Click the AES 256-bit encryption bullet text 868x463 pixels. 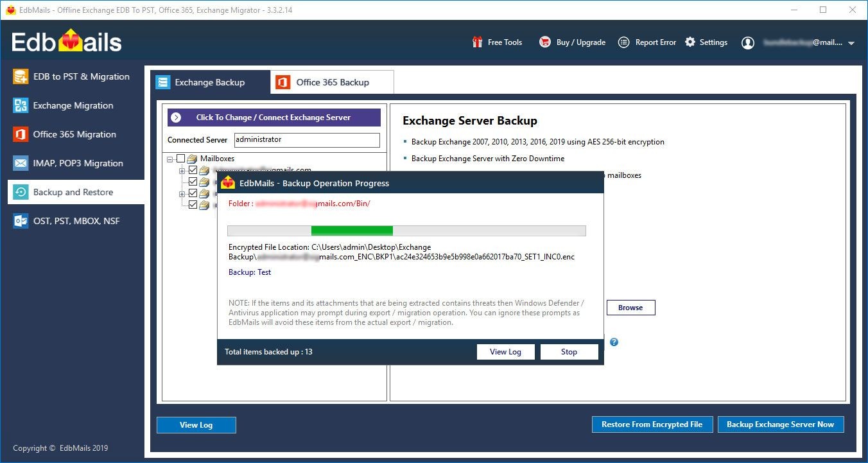(x=538, y=142)
